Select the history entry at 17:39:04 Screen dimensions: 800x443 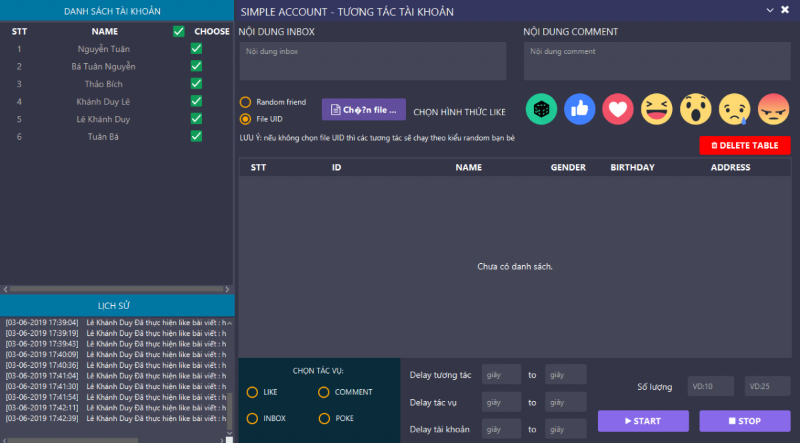[116, 323]
